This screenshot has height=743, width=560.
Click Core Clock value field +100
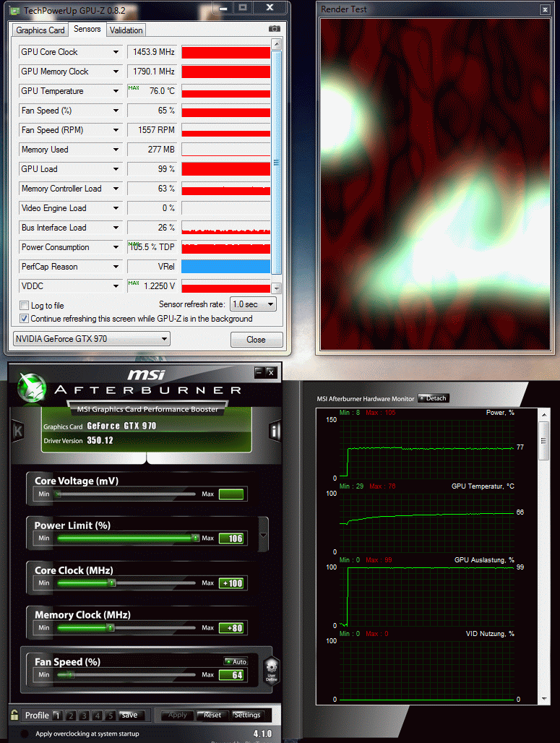click(231, 583)
